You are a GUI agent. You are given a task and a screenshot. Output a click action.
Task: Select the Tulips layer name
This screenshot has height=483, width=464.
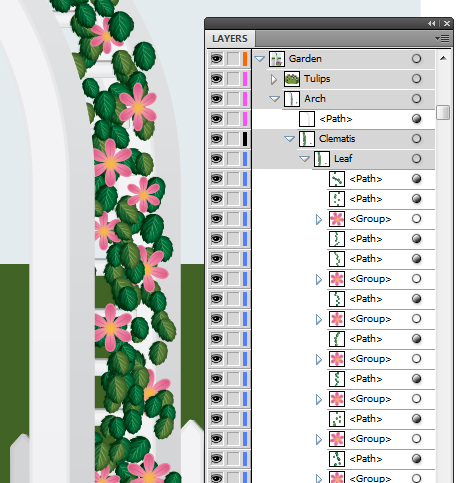click(317, 79)
